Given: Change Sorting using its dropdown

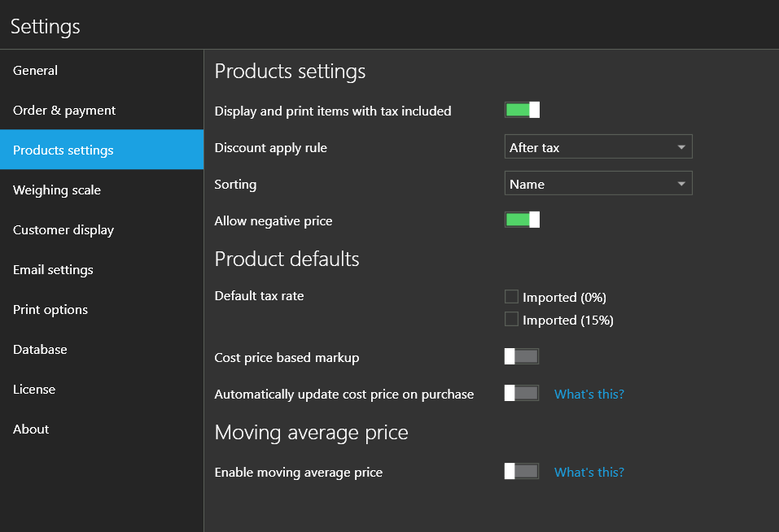Looking at the screenshot, I should point(598,183).
